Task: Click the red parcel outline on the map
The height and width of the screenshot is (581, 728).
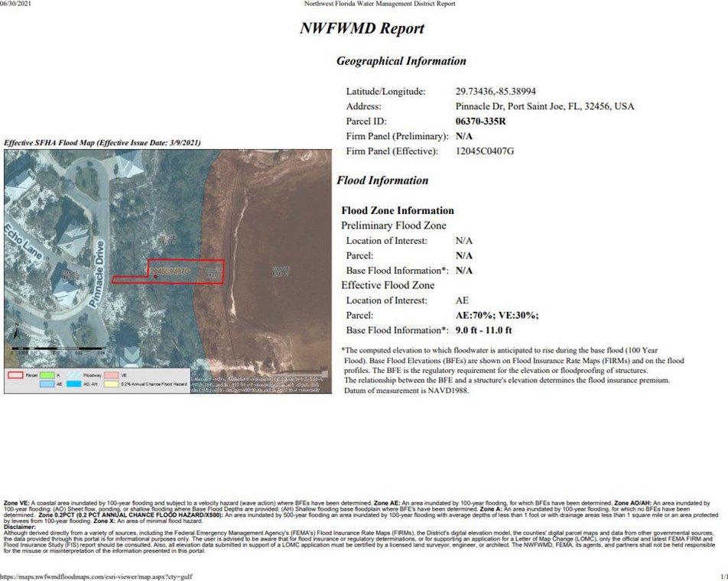Action: [x=168, y=271]
